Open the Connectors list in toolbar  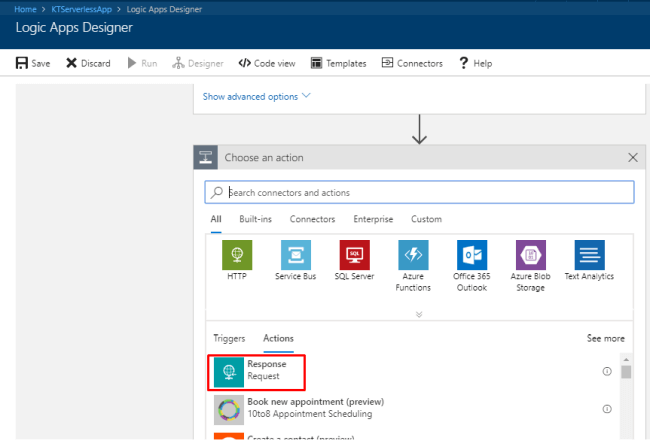412,63
